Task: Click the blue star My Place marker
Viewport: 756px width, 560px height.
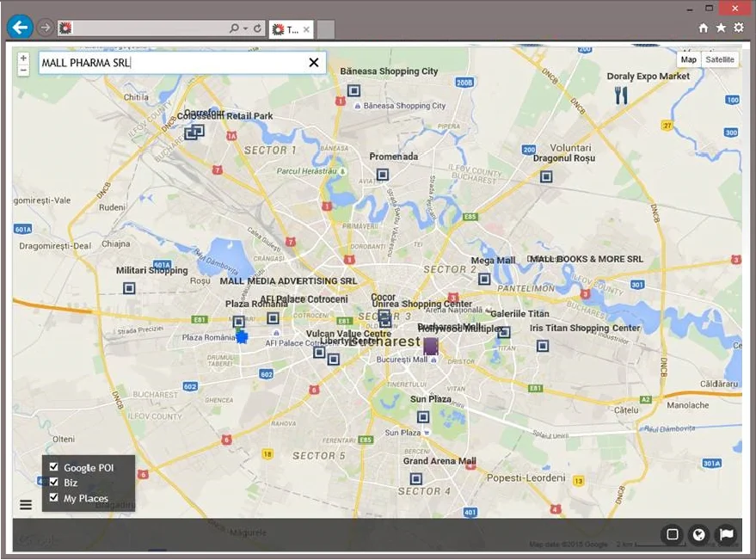Action: (x=242, y=337)
